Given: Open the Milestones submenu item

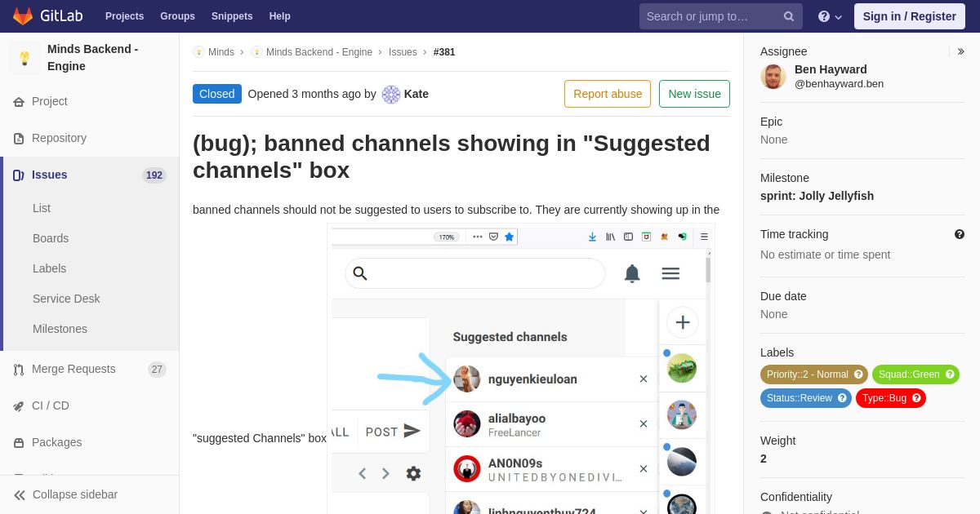Looking at the screenshot, I should [60, 329].
